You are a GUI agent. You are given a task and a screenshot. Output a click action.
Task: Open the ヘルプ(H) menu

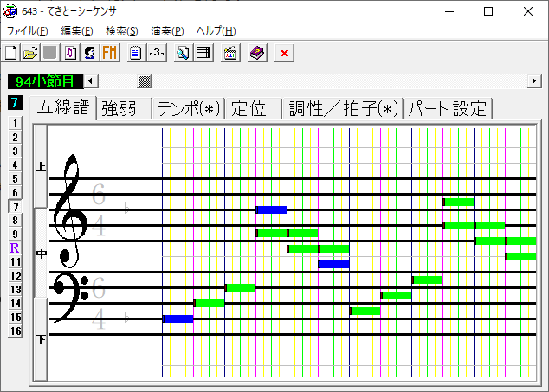[216, 31]
